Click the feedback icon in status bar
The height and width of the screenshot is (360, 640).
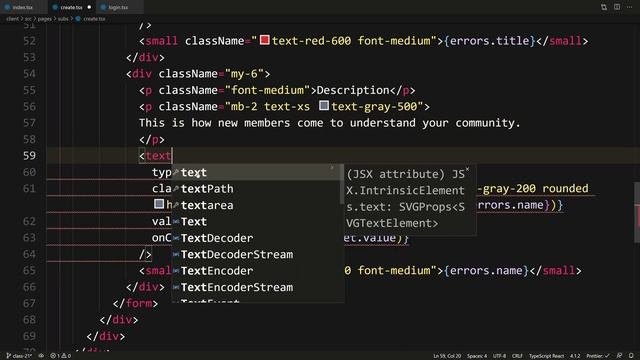[x=619, y=356]
